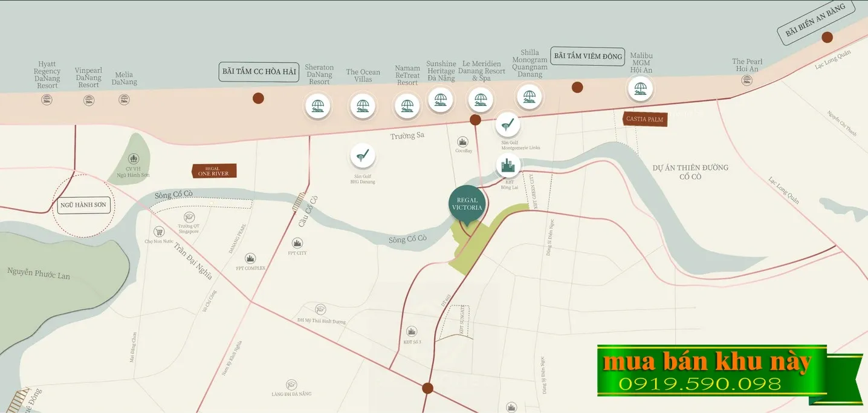The height and width of the screenshot is (413, 868).
Task: Click the brown dot beside BÃI BIỂN AN BÀNG
Action: pyautogui.click(x=827, y=37)
